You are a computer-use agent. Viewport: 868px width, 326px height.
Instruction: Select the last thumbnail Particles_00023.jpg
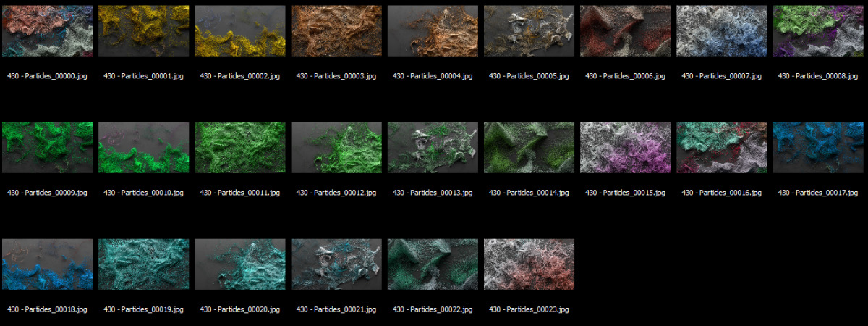pyautogui.click(x=529, y=264)
